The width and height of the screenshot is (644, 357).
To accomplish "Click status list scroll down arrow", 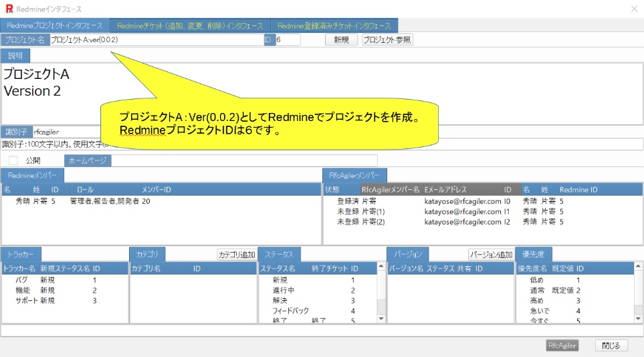I will pos(381,318).
